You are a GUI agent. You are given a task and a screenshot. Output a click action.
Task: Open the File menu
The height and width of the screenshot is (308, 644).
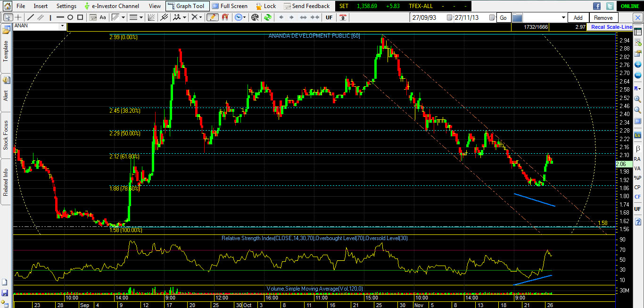21,6
